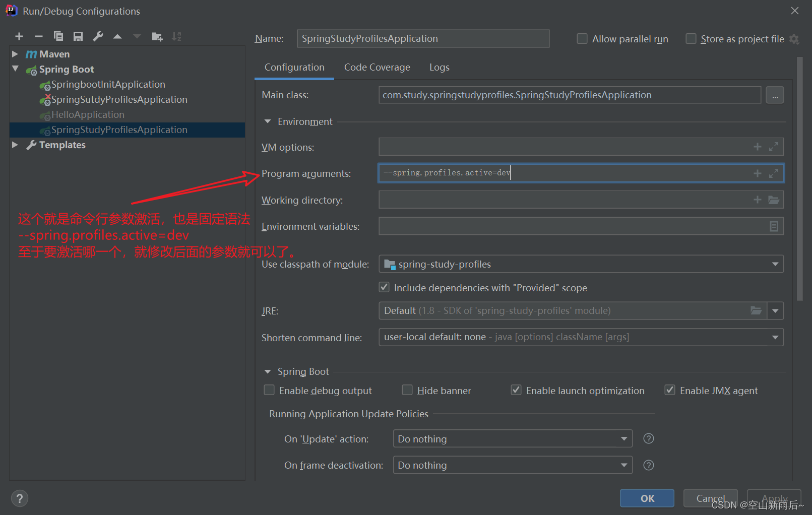Open the JRE dropdown arrow
The width and height of the screenshot is (812, 515).
tap(775, 311)
